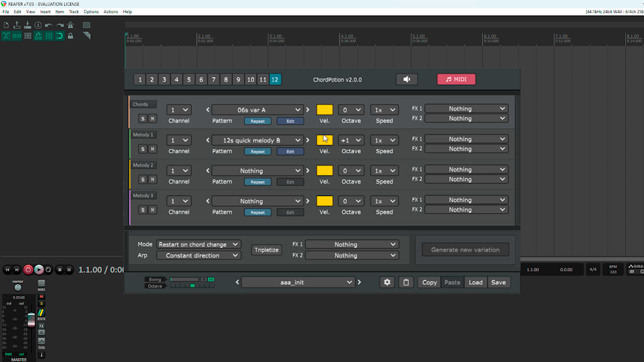Click the New Project icon in toolbar
Screen dimensions: 644x362
[x=6, y=25]
